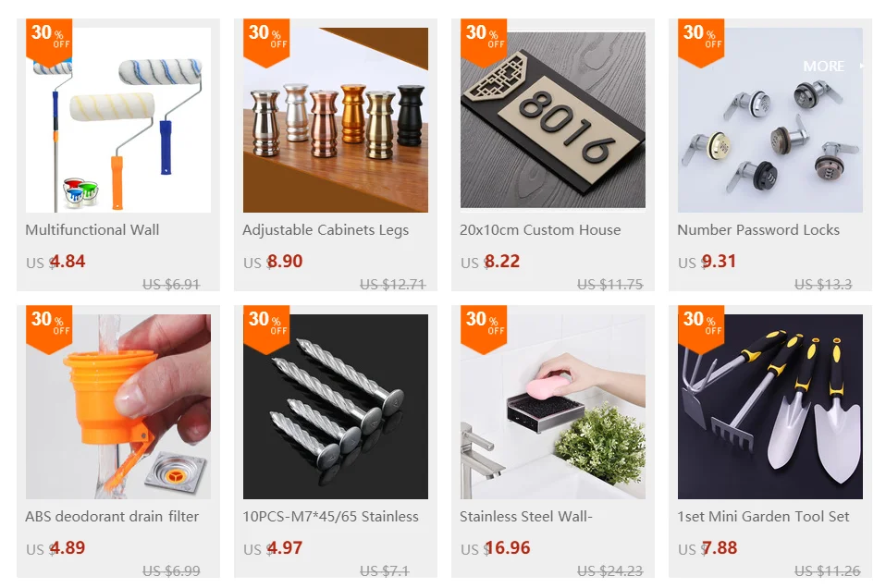
Task: Open the 8016 house number sign image
Action: 553,120
